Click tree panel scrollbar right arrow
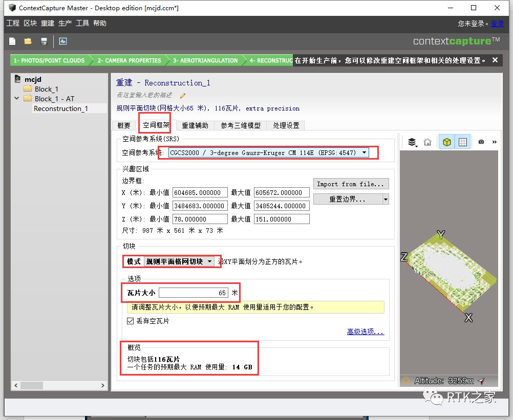Image resolution: width=513 pixels, height=420 pixels. tap(103, 385)
